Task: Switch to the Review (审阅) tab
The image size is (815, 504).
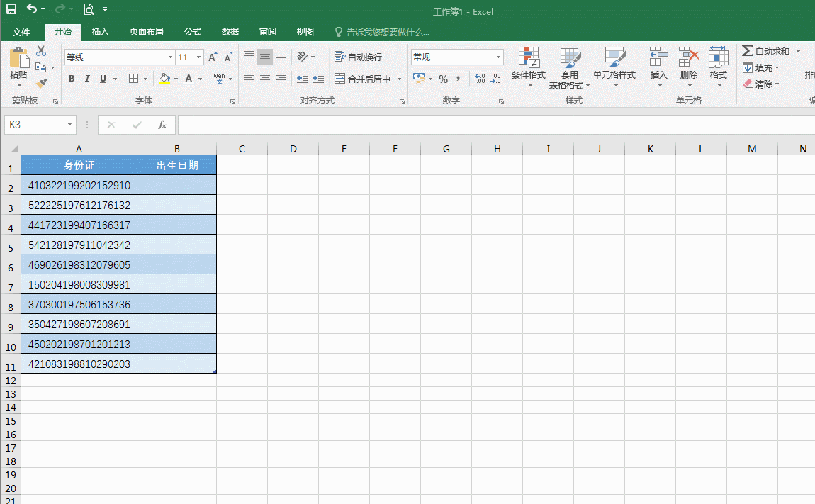Action: click(x=268, y=32)
